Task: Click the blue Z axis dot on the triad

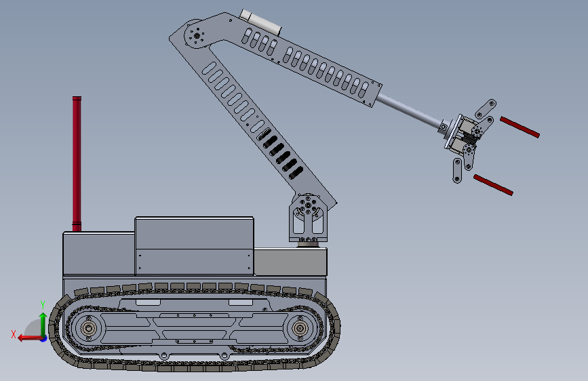Action: tap(44, 338)
